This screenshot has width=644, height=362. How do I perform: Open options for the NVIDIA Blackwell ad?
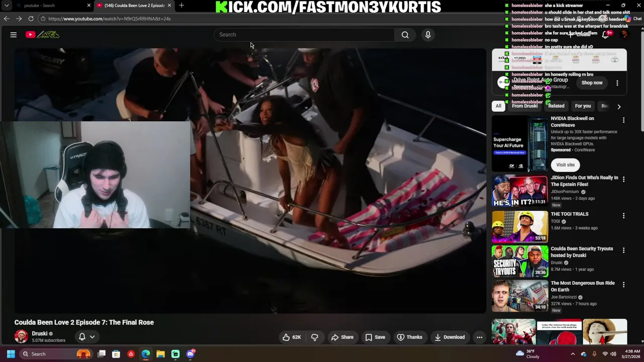(623, 120)
